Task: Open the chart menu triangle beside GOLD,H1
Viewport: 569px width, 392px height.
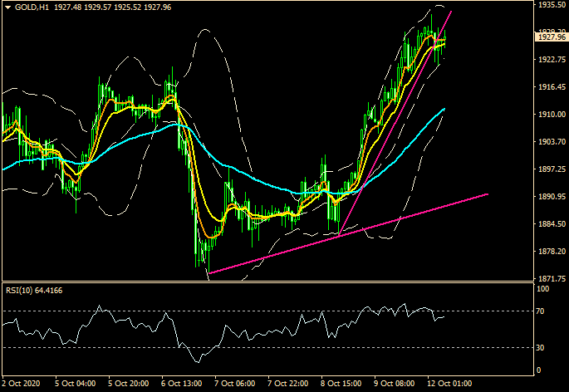Action: coord(7,7)
